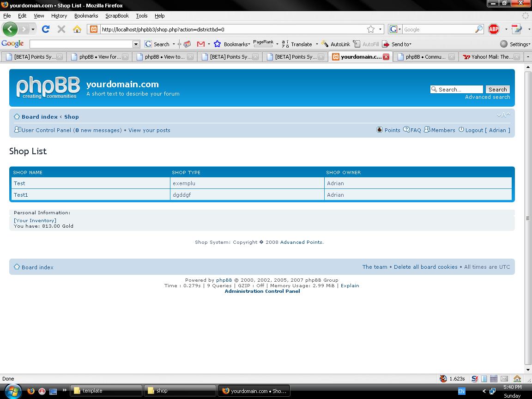Click the vertical scrollbar down arrow
The image size is (532, 399).
pos(528,370)
